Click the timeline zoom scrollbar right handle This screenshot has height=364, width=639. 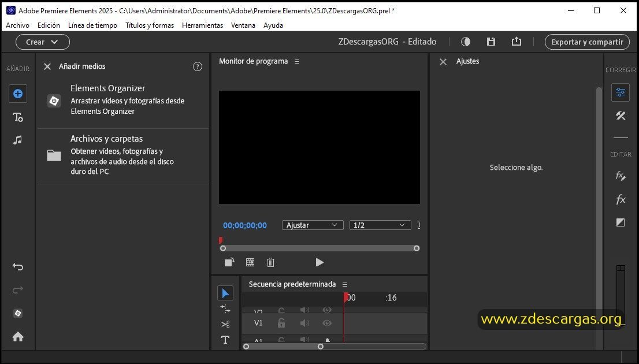[x=321, y=347]
